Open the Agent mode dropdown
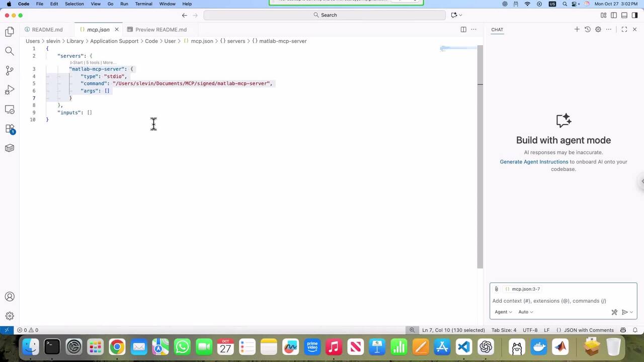This screenshot has height=362, width=644. click(503, 312)
